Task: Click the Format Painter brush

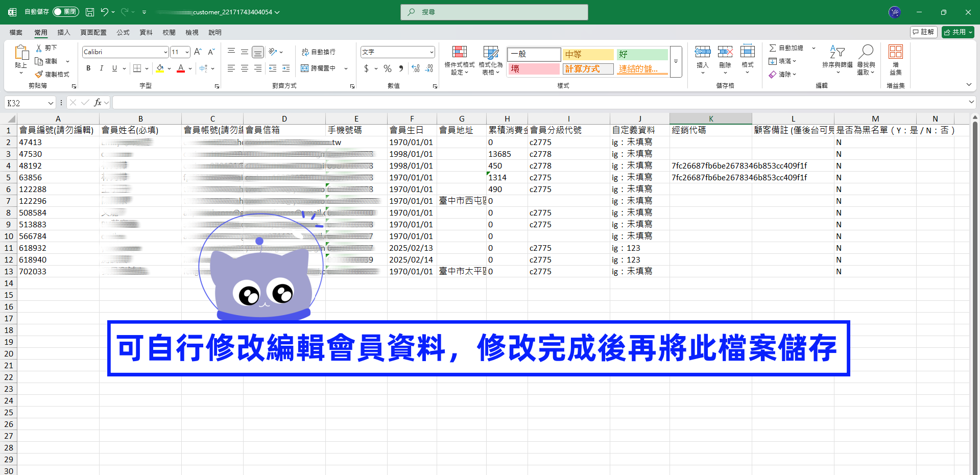Action: [39, 74]
